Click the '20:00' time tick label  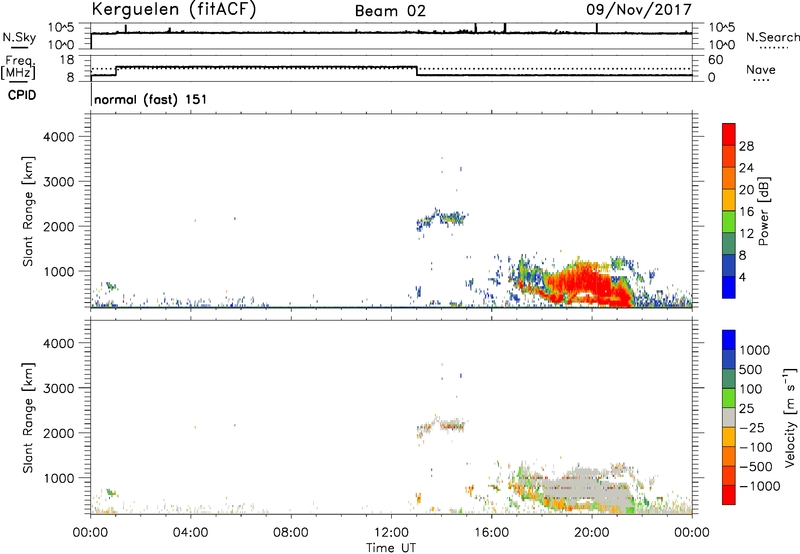click(591, 533)
